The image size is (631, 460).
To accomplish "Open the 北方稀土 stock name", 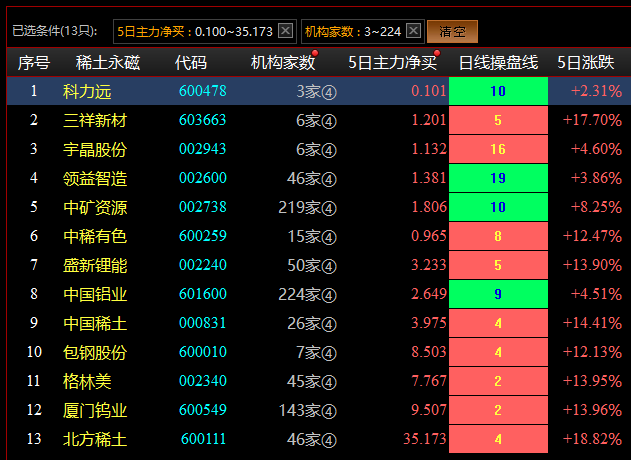I will [95, 440].
